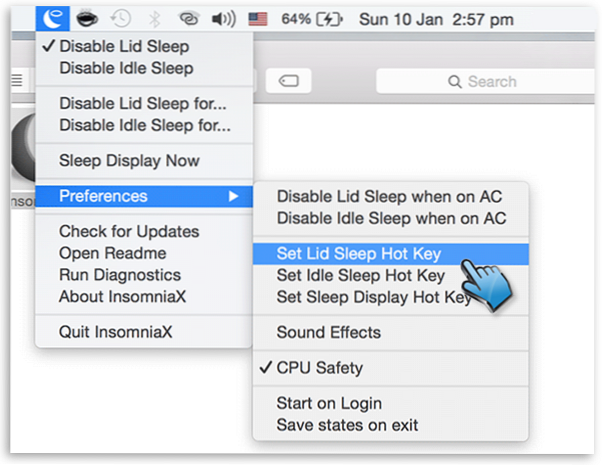Toggle the CPU Safety option

pyautogui.click(x=319, y=368)
